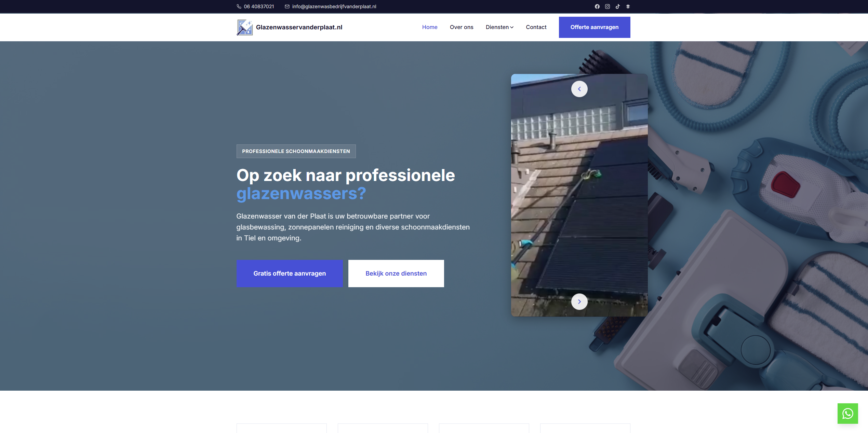Click Gratis offerte aanvragen
868x433 pixels.
point(289,274)
